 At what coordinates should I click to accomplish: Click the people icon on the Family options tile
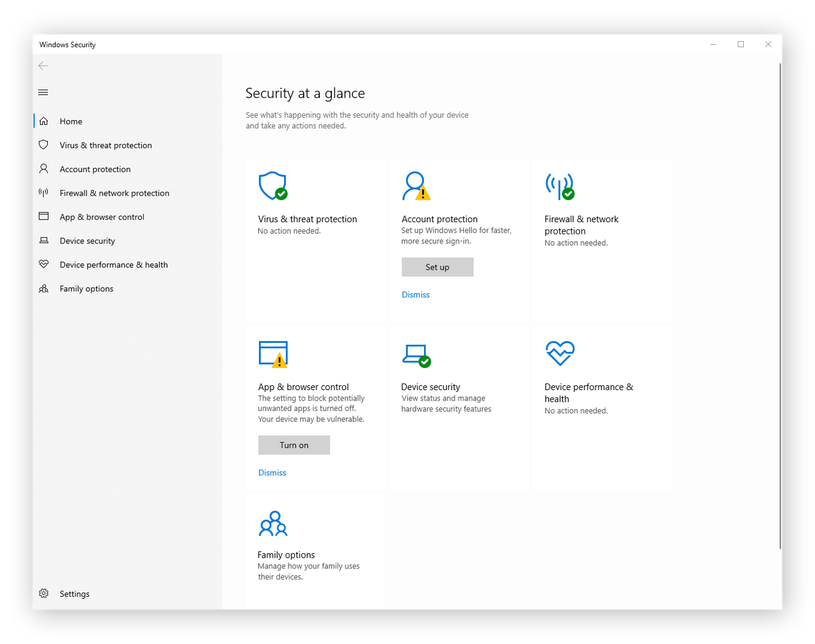[x=273, y=523]
